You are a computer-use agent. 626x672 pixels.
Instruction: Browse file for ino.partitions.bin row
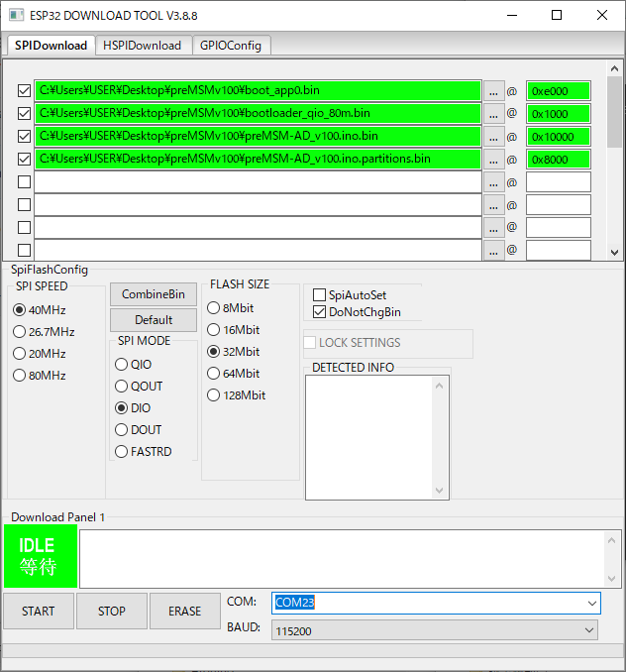pos(493,160)
